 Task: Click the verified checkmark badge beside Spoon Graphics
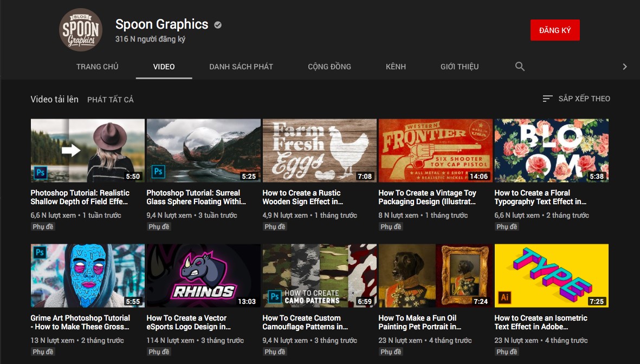[218, 25]
